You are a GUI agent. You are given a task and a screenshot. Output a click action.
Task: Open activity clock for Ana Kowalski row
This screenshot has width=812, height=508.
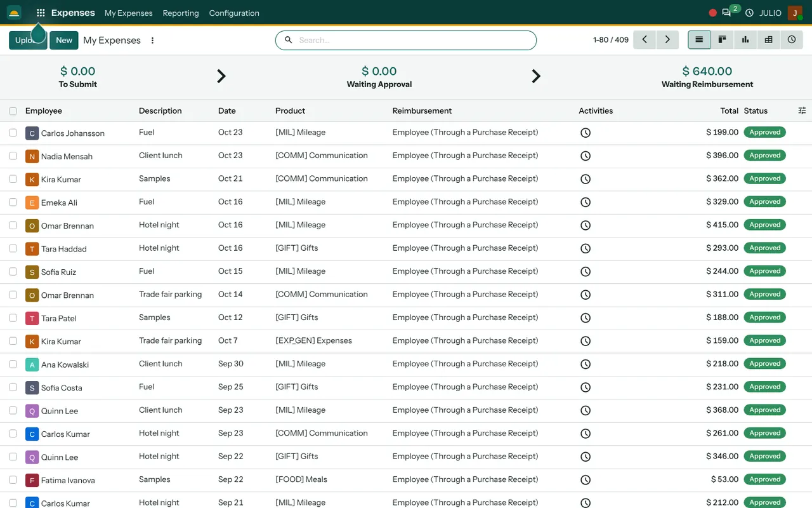tap(586, 364)
